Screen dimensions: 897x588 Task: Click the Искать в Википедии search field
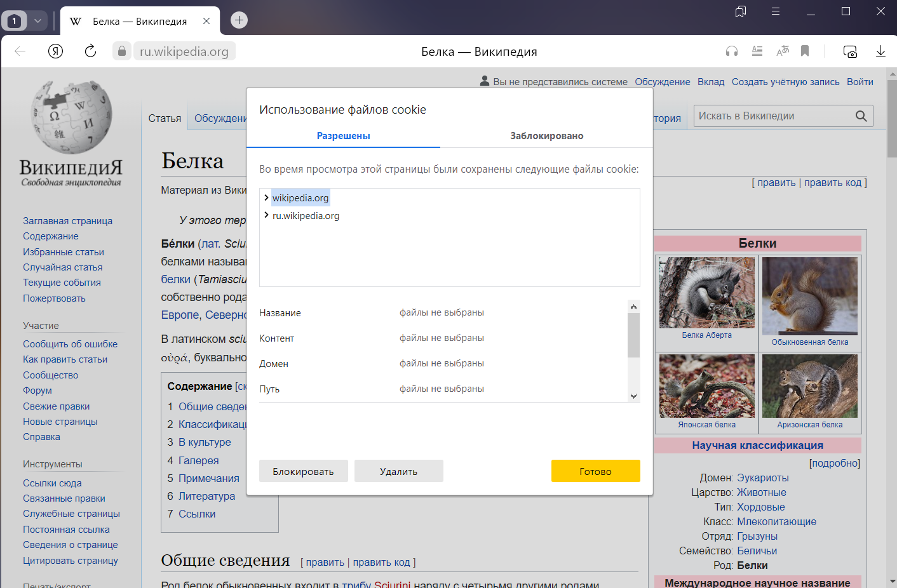(774, 116)
